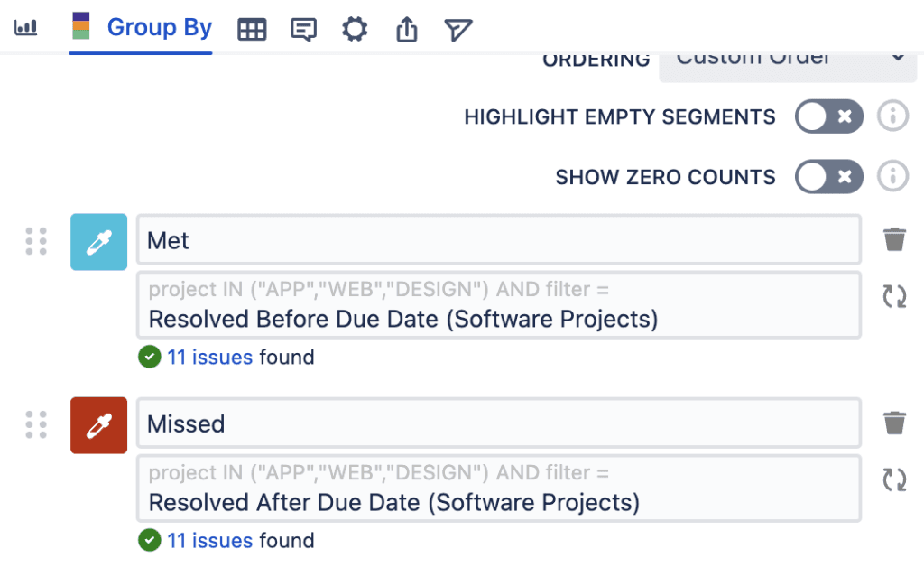Show info for Highlight Empty Segments
Screen dimensions: 924x577
coord(892,116)
